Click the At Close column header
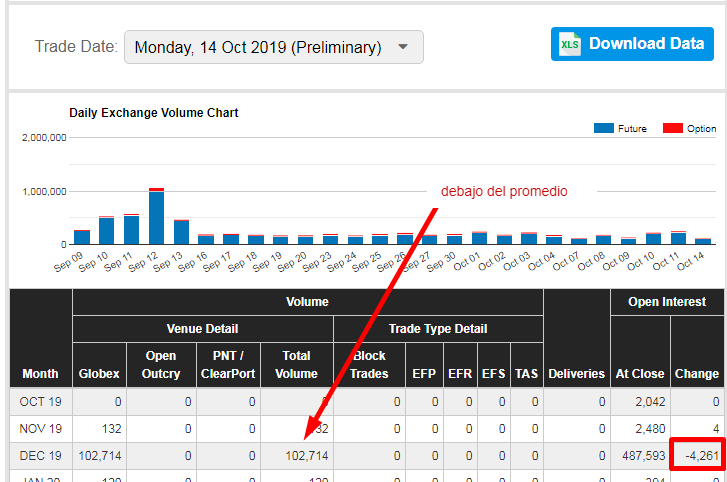Screen dimensions: 727x482 [x=640, y=373]
